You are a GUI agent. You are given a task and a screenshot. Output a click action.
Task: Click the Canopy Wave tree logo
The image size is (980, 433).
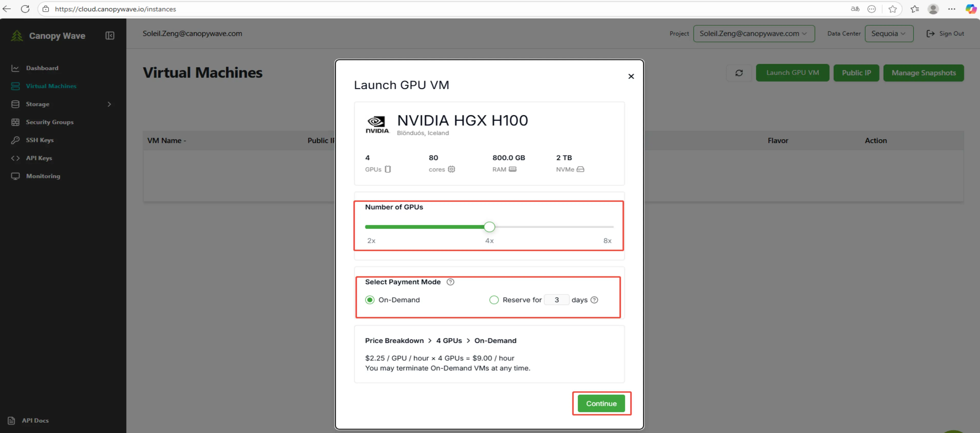pyautogui.click(x=17, y=36)
